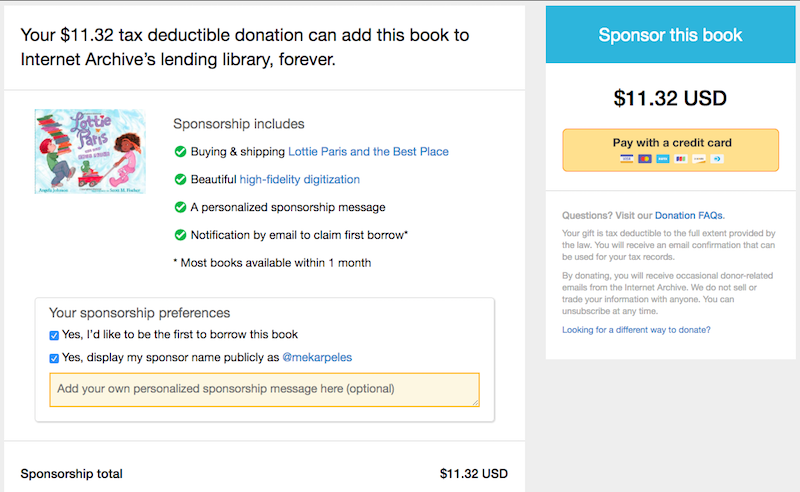Viewport: 800px width, 492px height.
Task: Uncheck first to borrow this book
Action: pos(54,335)
